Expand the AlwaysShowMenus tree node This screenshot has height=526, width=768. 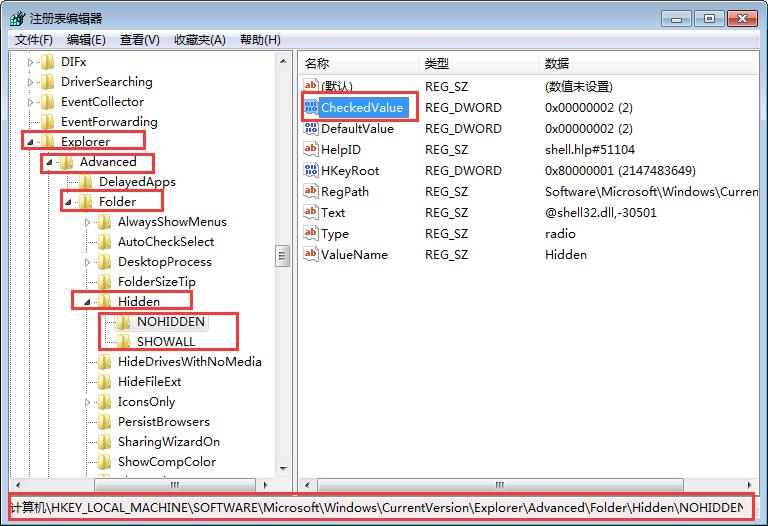[x=87, y=222]
